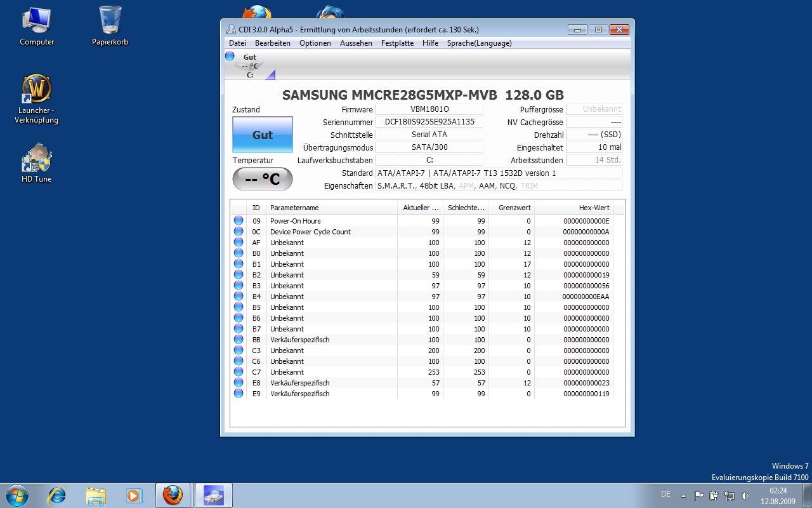
Task: Open the Sprache(Language) menu
Action: click(479, 43)
